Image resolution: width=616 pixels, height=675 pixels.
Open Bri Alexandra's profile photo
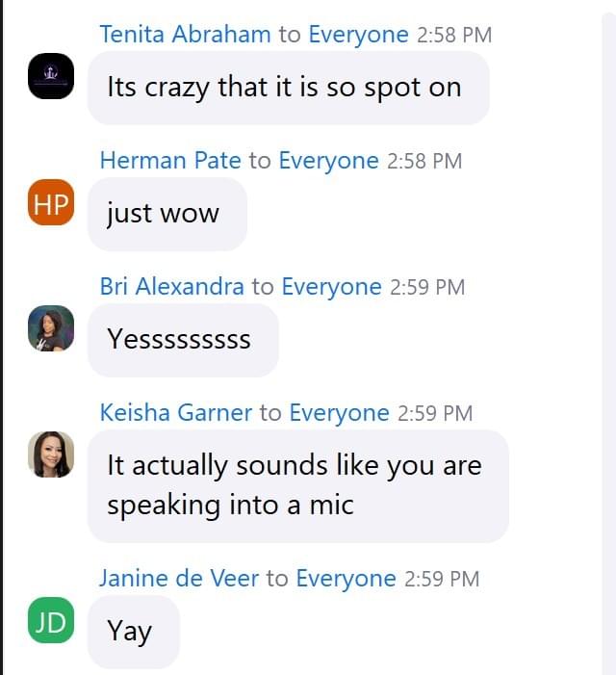51,328
